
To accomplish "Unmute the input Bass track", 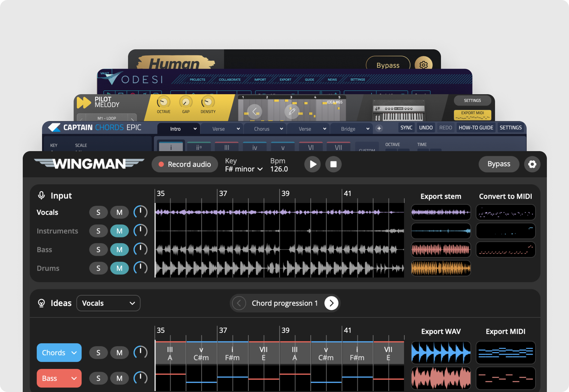I will pyautogui.click(x=119, y=250).
